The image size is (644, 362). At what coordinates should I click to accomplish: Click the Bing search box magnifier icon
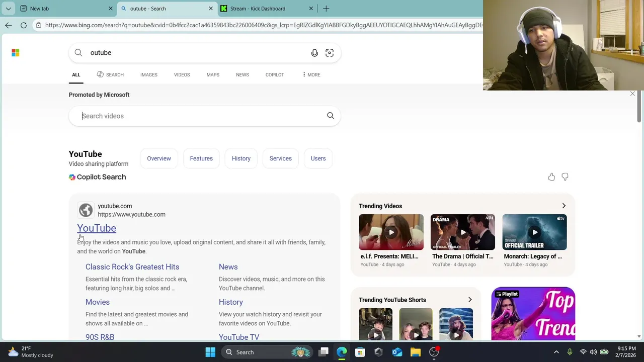click(78, 53)
